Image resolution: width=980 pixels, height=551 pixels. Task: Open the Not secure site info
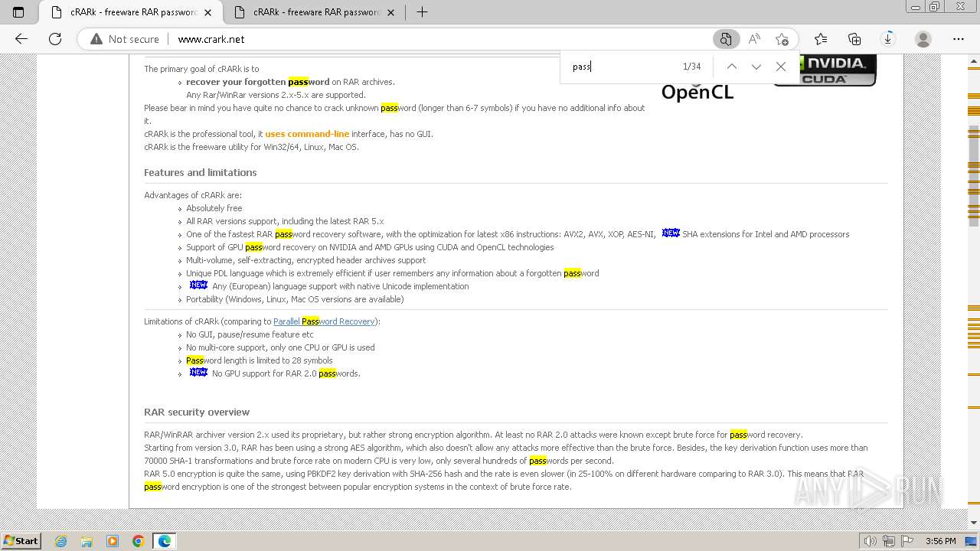pos(125,39)
